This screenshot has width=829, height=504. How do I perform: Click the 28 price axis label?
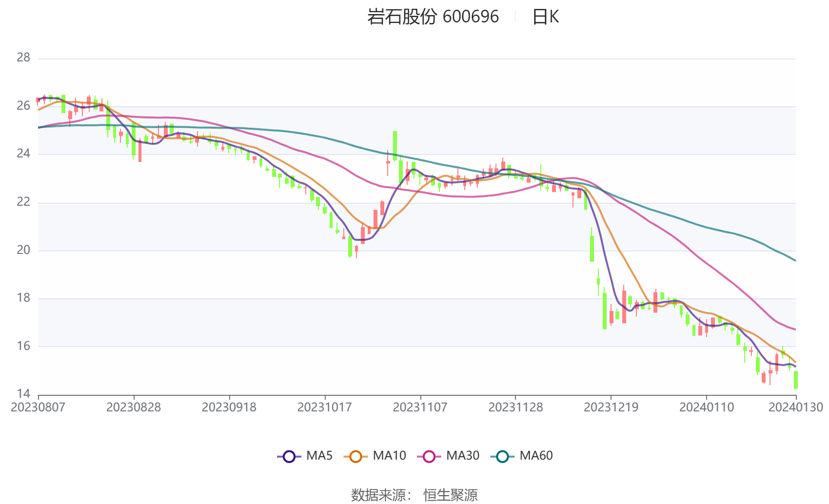pos(23,58)
